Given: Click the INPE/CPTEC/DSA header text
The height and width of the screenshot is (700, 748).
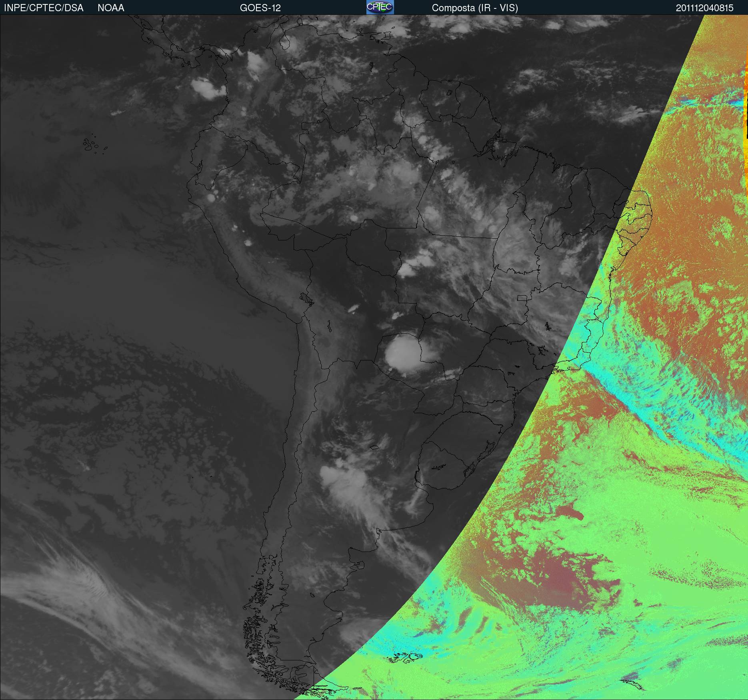Looking at the screenshot, I should tap(44, 8).
